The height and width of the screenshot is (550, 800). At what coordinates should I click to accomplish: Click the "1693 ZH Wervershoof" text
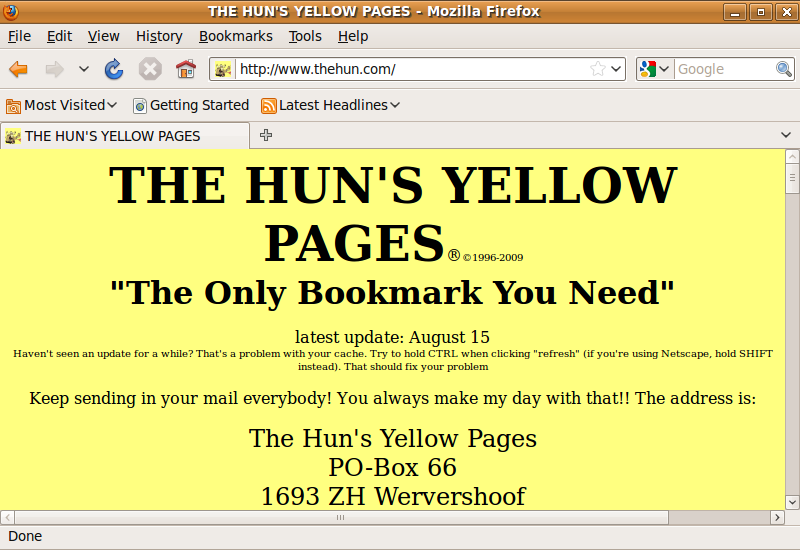click(x=393, y=496)
